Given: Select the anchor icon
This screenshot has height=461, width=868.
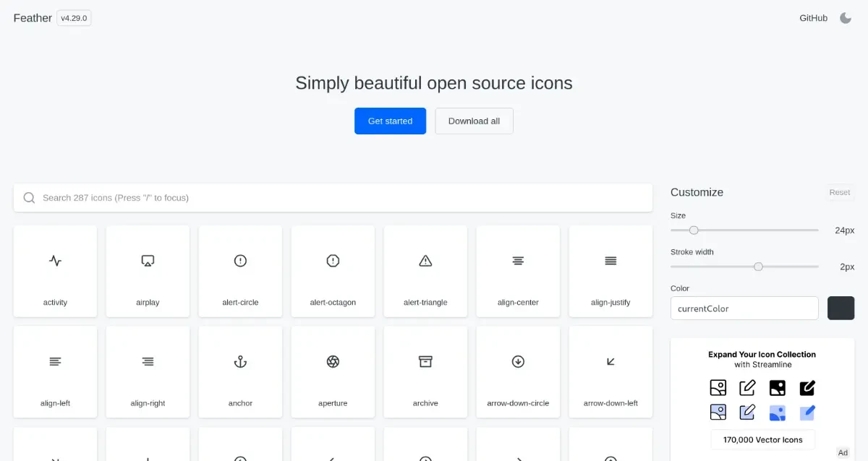Looking at the screenshot, I should tap(240, 371).
